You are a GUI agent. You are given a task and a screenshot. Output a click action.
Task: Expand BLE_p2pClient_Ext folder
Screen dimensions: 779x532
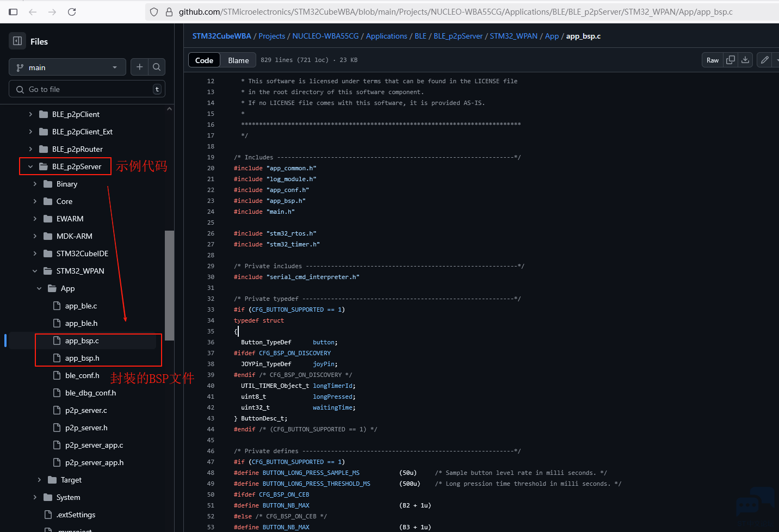pyautogui.click(x=30, y=132)
